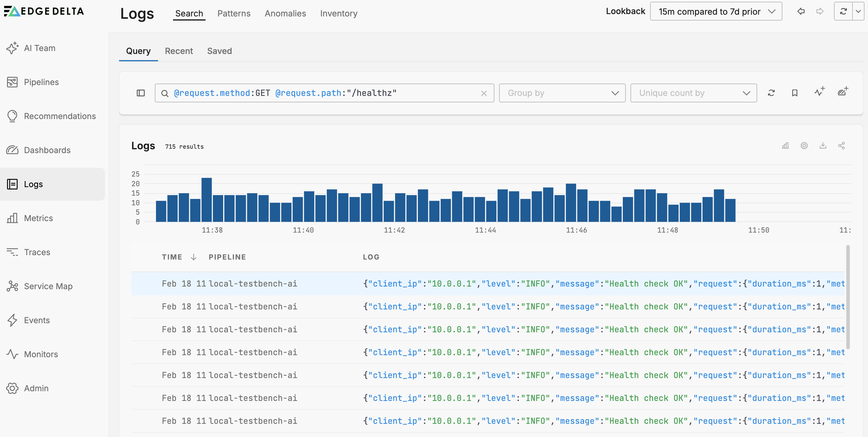Screen dimensions: 868x437
Task: Expand the Unique count by dropdown
Action: (x=693, y=93)
